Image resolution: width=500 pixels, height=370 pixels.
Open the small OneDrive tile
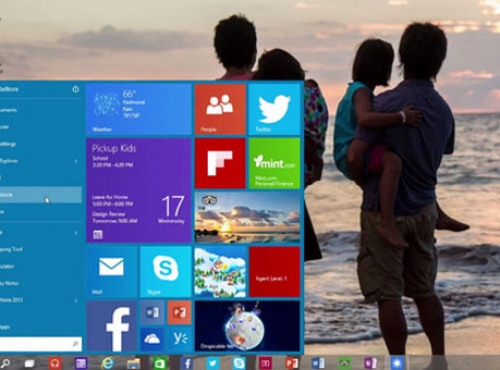click(x=152, y=339)
